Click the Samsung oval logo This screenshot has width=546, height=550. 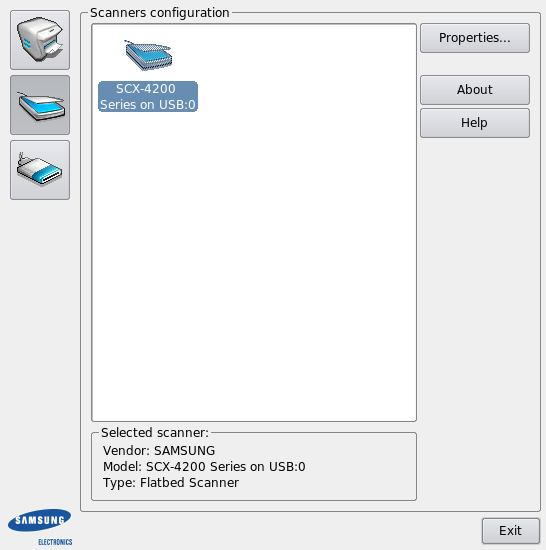(x=39, y=520)
